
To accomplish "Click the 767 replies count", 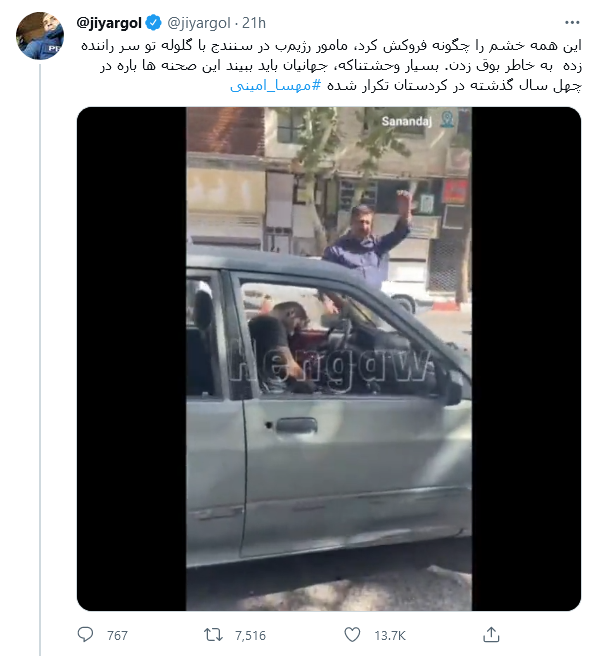I will (117, 636).
